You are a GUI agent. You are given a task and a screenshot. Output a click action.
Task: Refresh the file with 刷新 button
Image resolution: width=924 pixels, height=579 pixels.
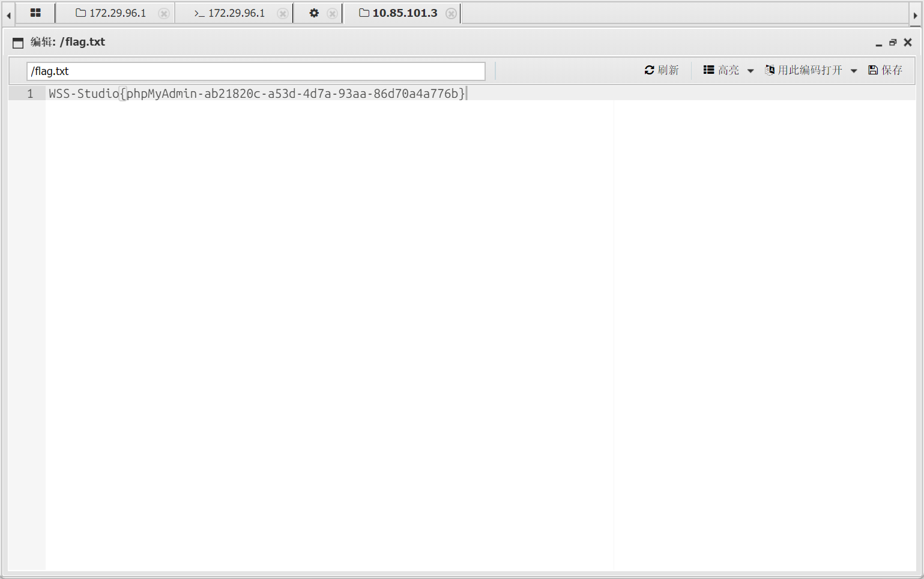(662, 70)
